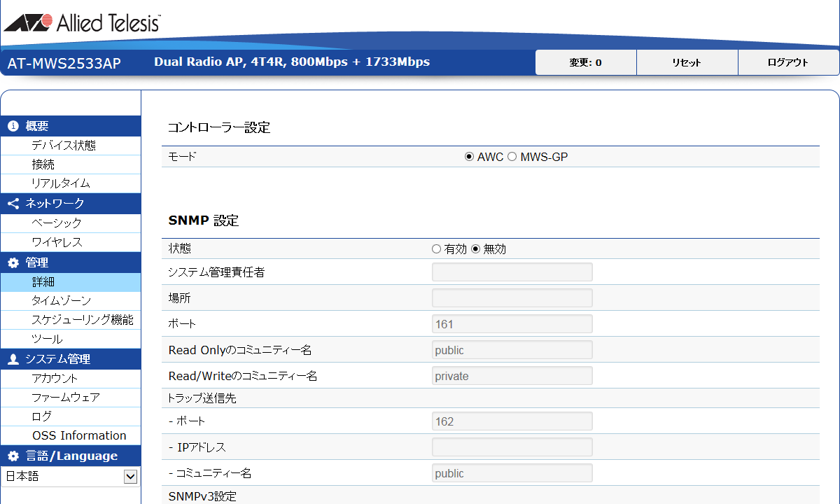
Task: Open the ファームウェア page
Action: (x=66, y=398)
